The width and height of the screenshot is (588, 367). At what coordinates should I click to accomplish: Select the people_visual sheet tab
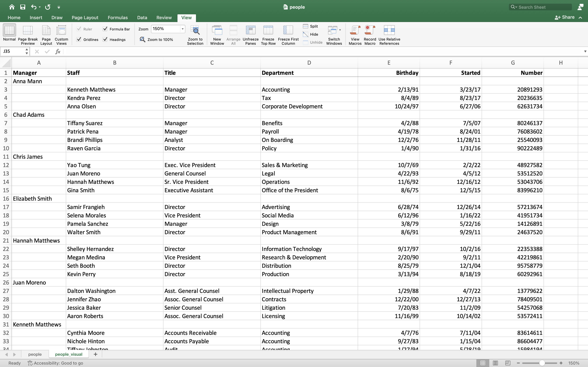pyautogui.click(x=69, y=354)
